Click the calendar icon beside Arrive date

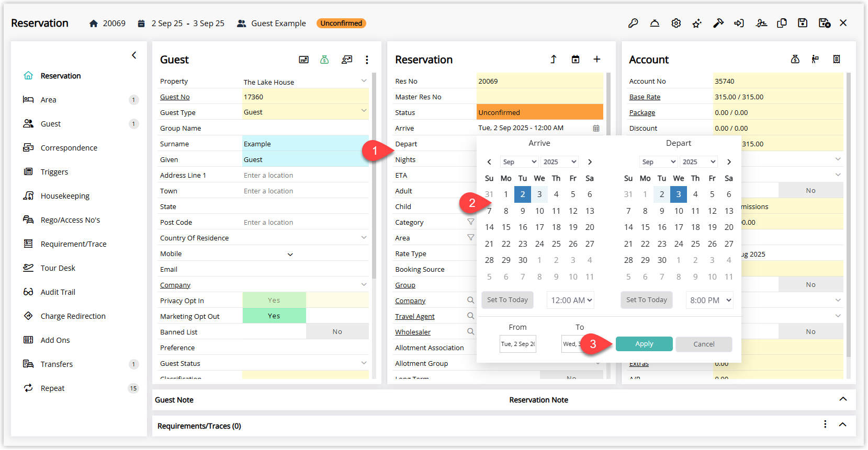click(596, 128)
